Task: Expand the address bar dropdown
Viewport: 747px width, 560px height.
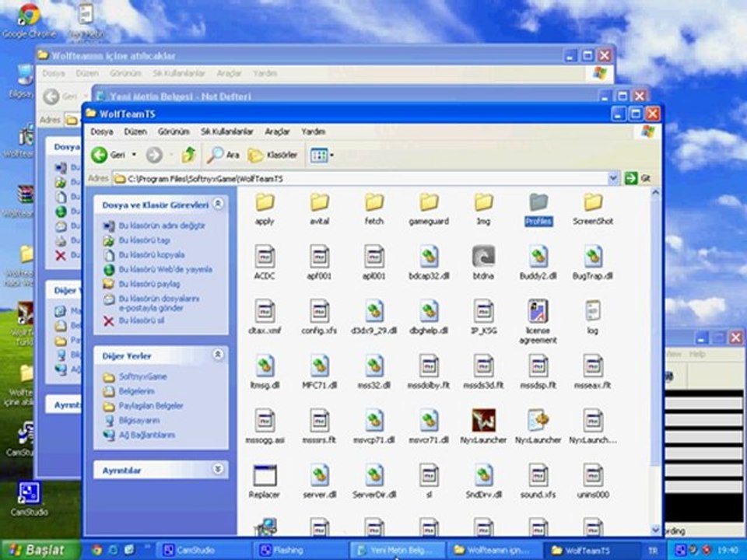Action: pyautogui.click(x=613, y=179)
